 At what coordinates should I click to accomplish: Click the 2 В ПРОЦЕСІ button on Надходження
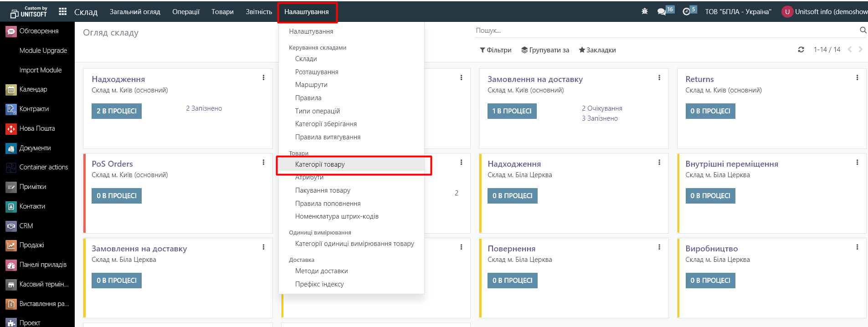point(117,111)
